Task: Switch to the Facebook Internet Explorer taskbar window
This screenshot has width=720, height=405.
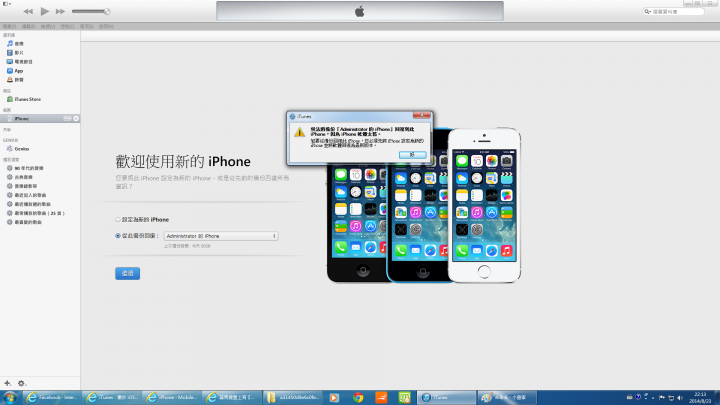Action: [x=52, y=398]
